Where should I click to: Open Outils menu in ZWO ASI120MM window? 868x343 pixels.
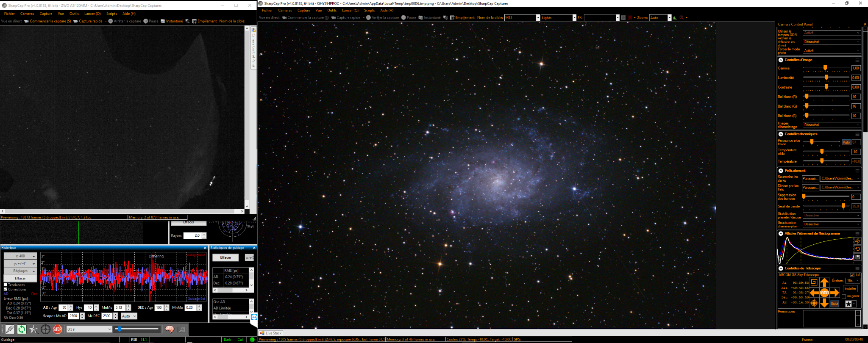[74, 14]
